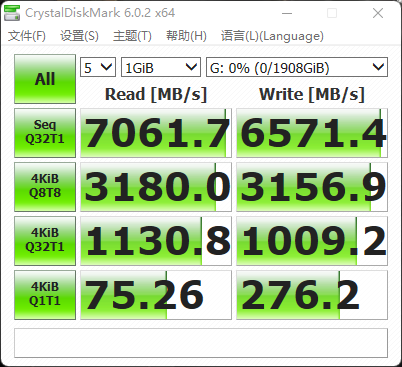
Task: Open the 帮助(H) menu
Action: tap(186, 36)
